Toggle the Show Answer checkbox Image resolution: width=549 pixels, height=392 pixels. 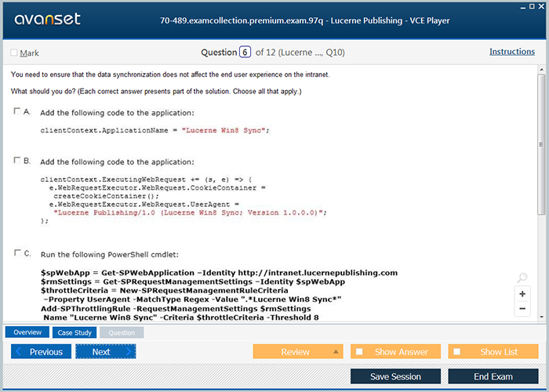tap(359, 352)
